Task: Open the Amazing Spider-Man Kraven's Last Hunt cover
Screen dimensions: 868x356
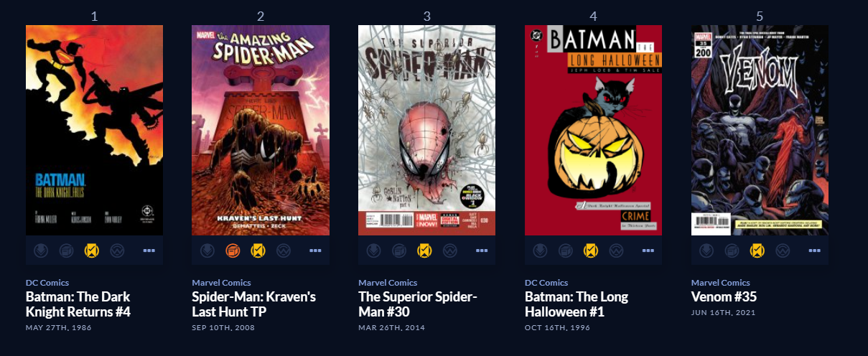Action: click(x=261, y=130)
